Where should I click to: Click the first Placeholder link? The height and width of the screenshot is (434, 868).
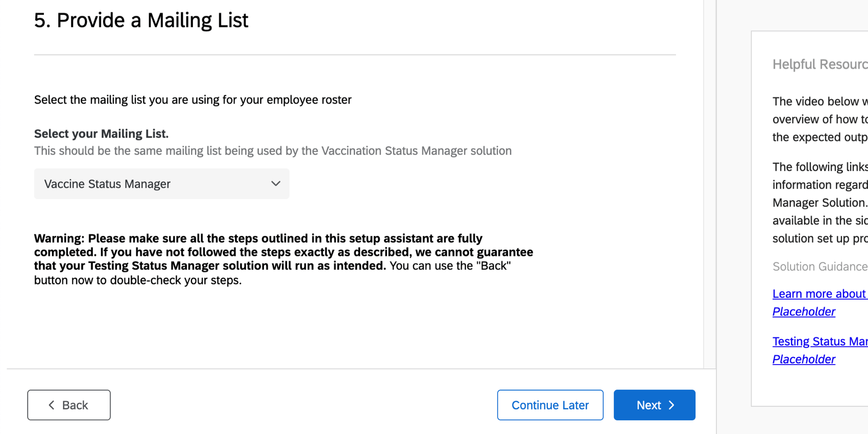(x=804, y=311)
